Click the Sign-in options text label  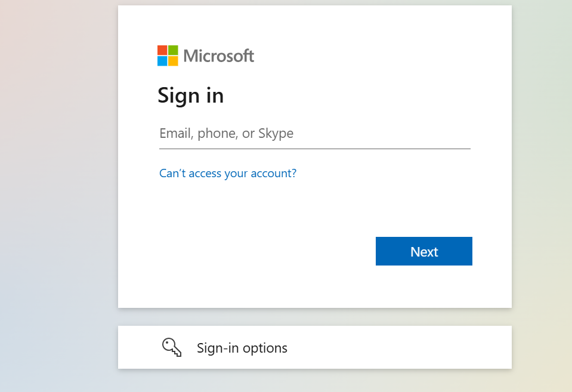(x=242, y=348)
